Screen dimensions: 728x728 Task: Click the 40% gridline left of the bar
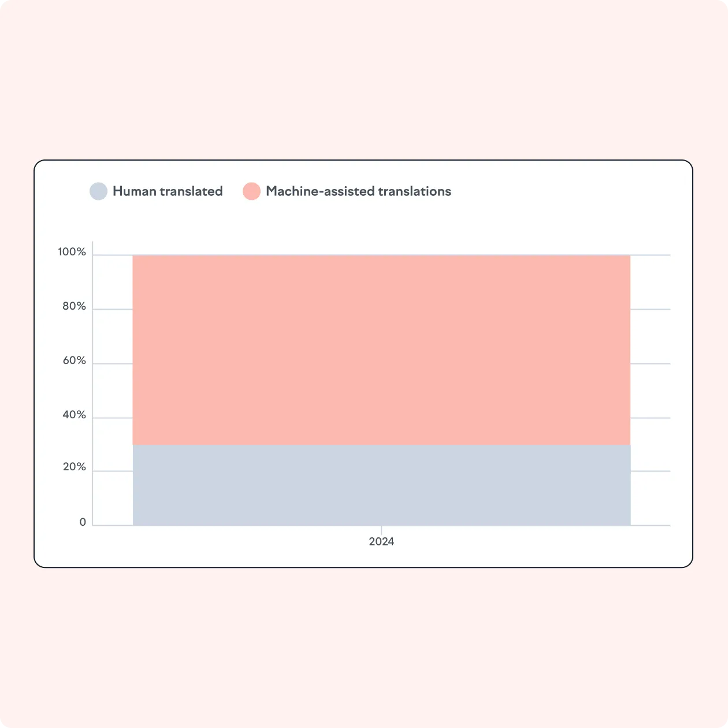[113, 418]
